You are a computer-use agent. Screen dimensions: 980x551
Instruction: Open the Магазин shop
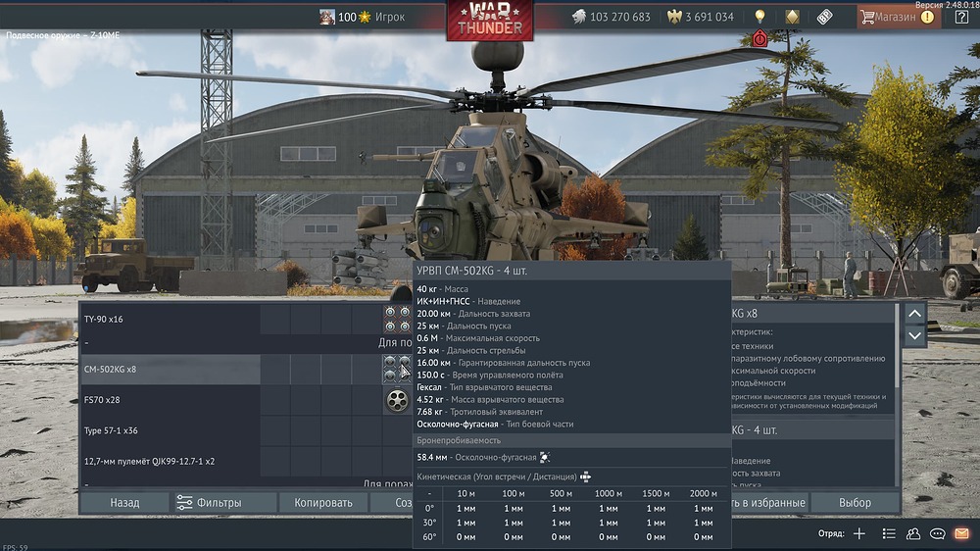click(x=896, y=17)
